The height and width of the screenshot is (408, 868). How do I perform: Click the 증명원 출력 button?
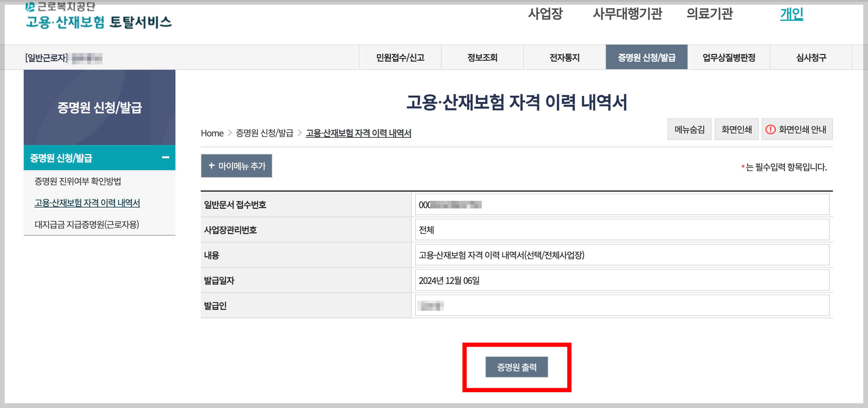pos(517,368)
